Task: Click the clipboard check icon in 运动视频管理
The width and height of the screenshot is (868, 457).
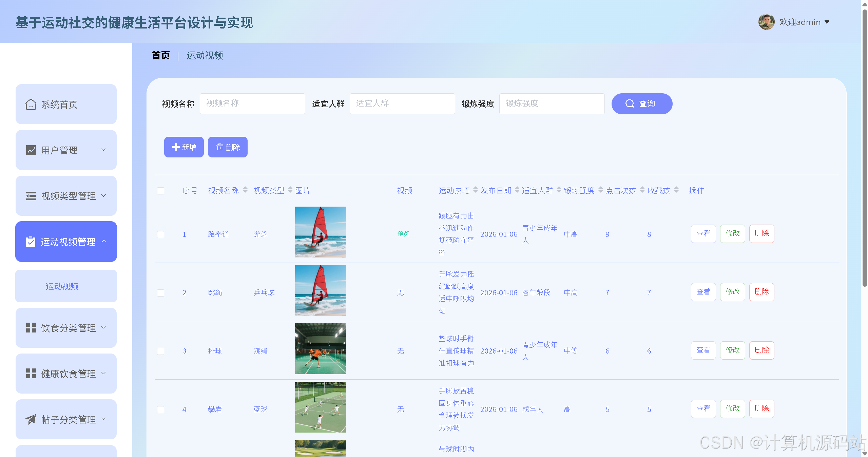Action: pos(31,242)
